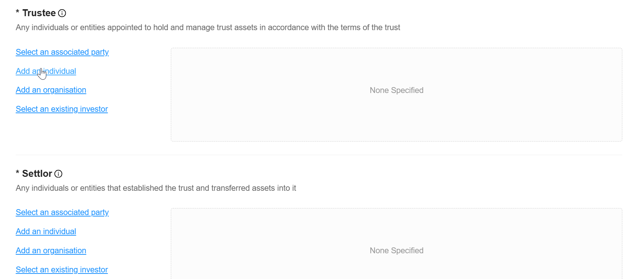Viewport: 644px width, 279px height.
Task: Click the empty Trustee 'None Specified' panel
Action: click(396, 118)
